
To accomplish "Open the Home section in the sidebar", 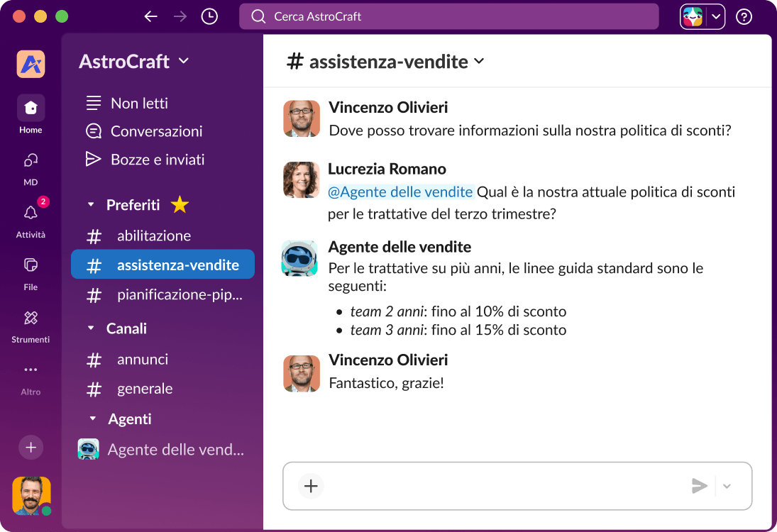I will click(x=30, y=108).
